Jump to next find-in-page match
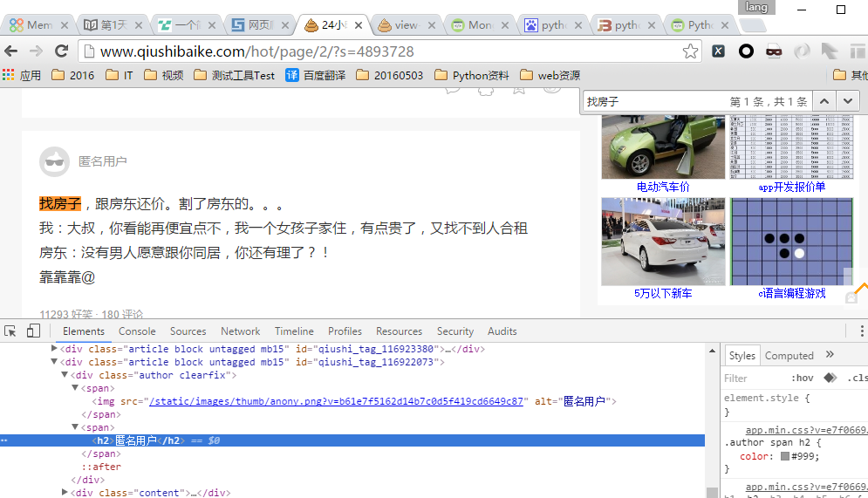Image resolution: width=868 pixels, height=498 pixels. point(847,102)
